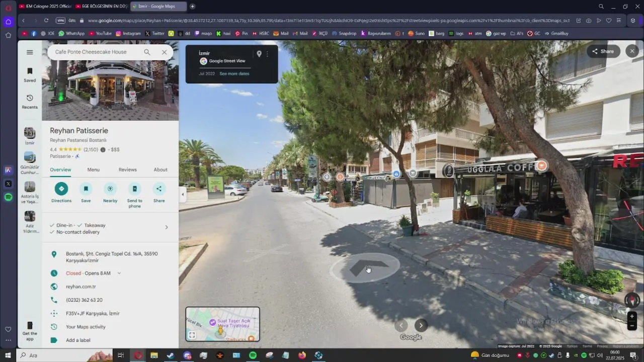The height and width of the screenshot is (362, 644).
Task: Get Directions to Reyhan Patisserie
Action: (x=61, y=193)
